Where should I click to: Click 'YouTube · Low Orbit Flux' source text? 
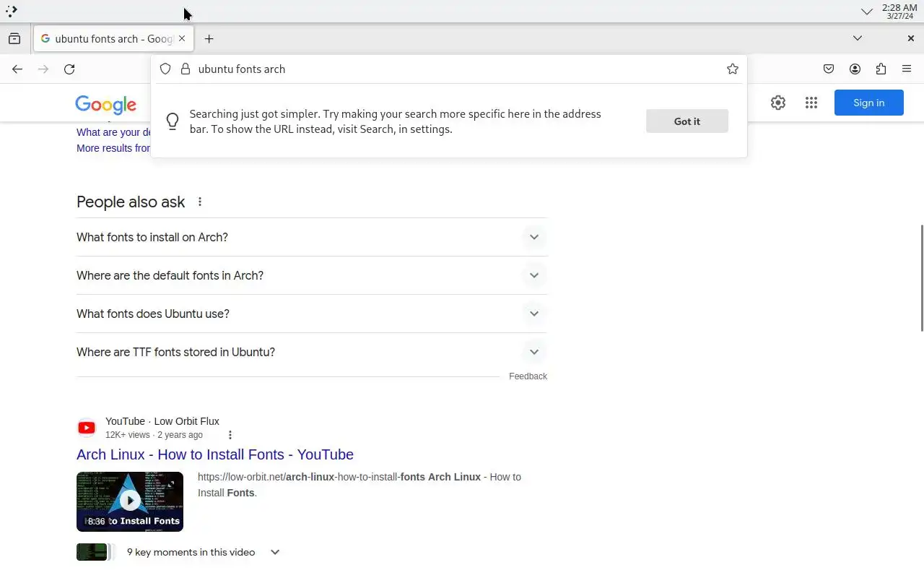162,421
